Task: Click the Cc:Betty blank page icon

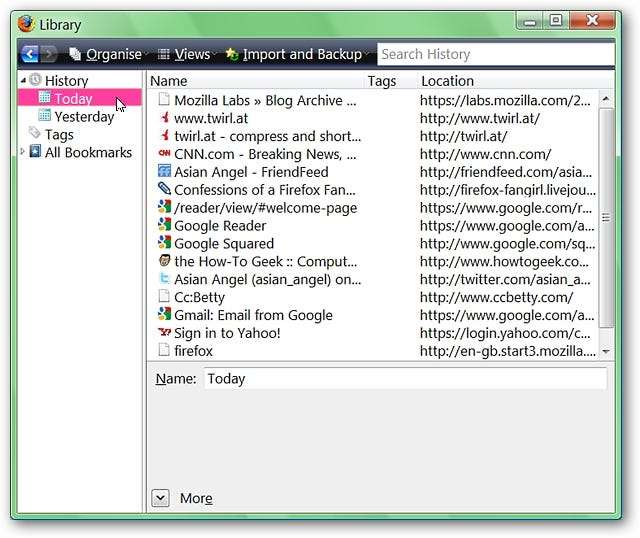Action: [164, 296]
